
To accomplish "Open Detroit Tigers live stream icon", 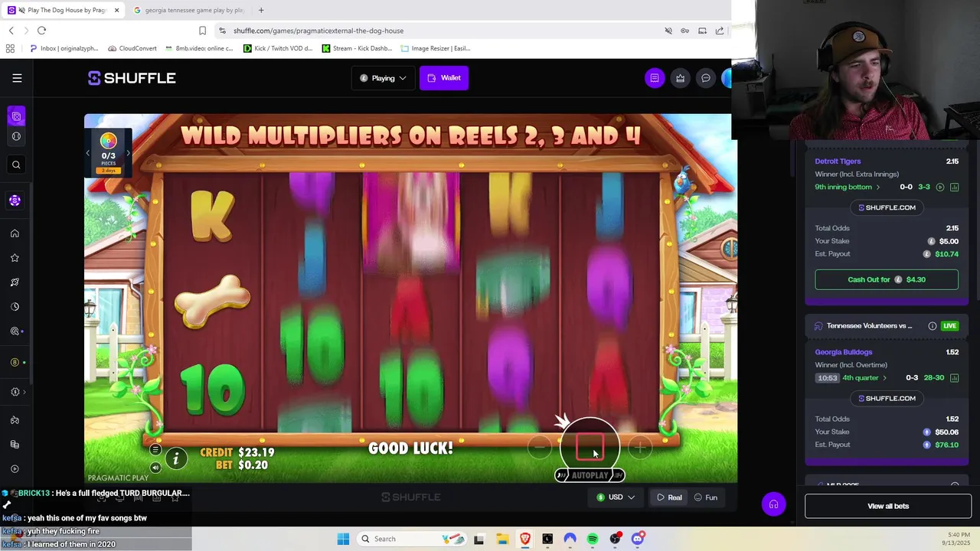I will (940, 187).
